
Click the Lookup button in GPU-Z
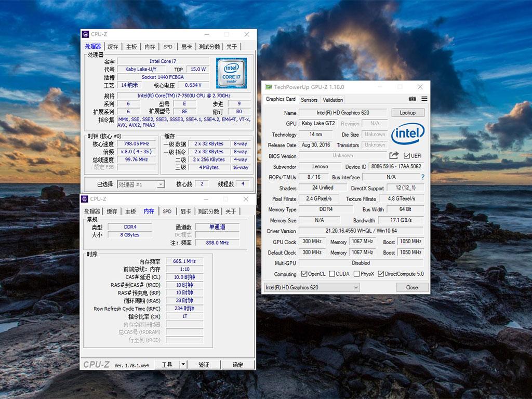tap(408, 113)
